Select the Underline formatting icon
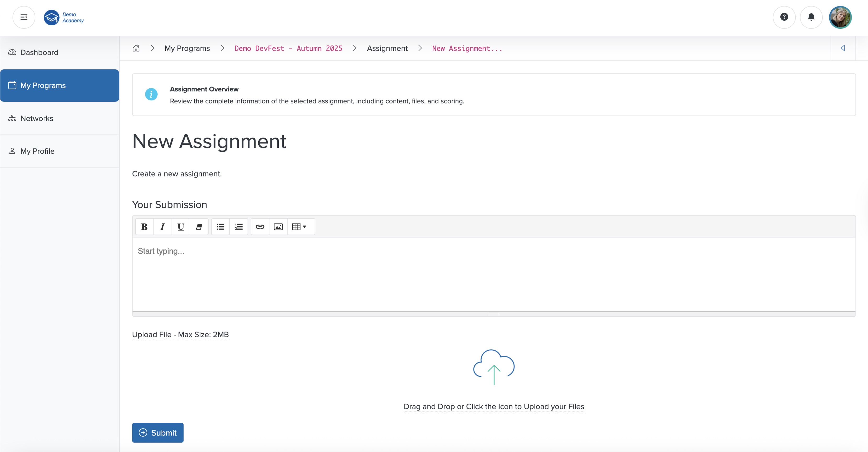This screenshot has height=452, width=868. (181, 226)
